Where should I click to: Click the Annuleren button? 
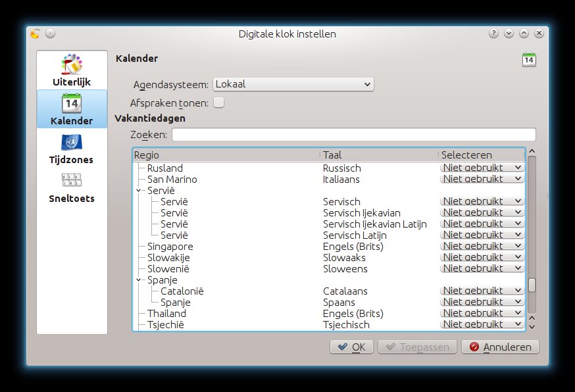click(501, 347)
